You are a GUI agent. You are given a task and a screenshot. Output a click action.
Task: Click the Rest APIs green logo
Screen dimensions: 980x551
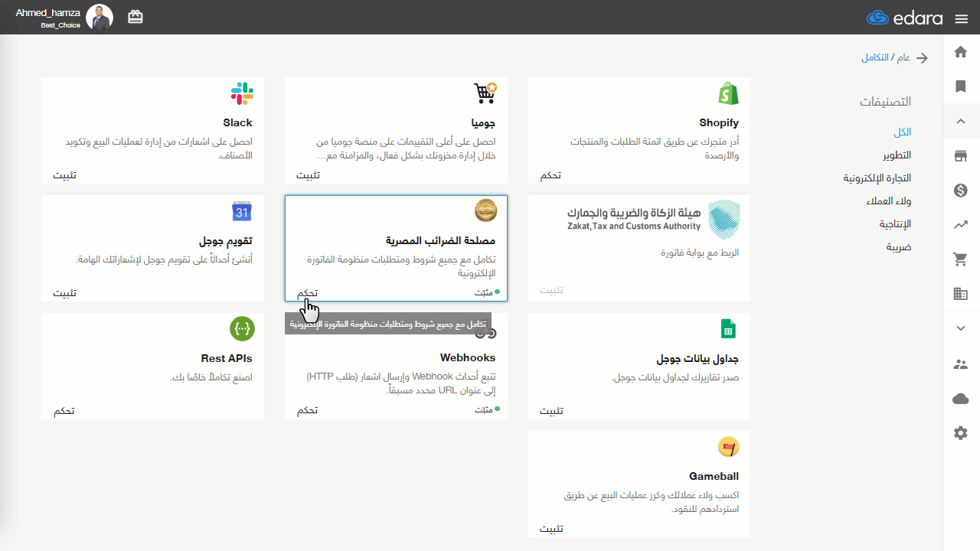[x=242, y=329]
